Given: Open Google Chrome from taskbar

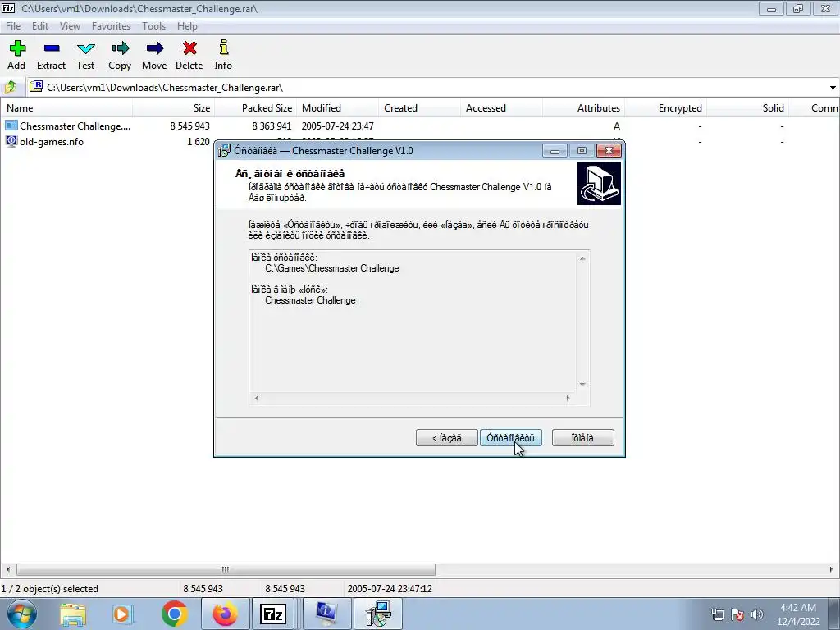Looking at the screenshot, I should (x=174, y=614).
